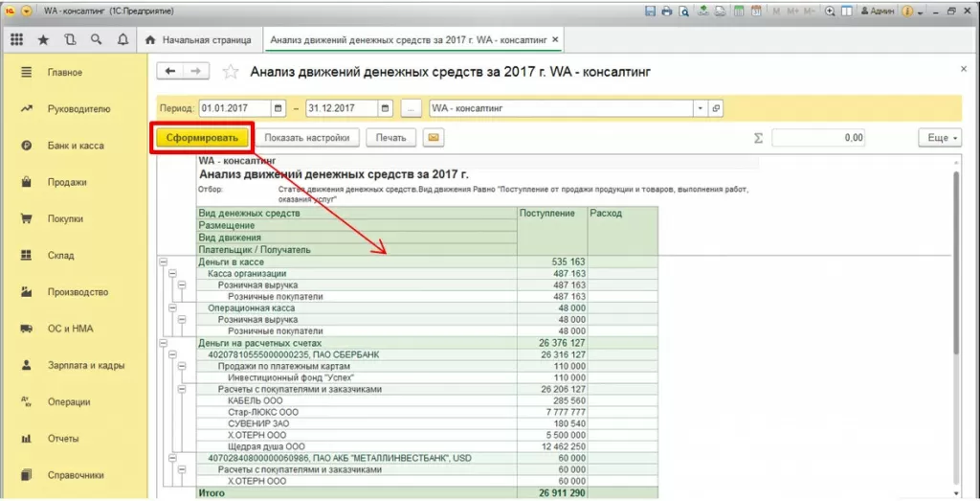Open the History icon in top panel
This screenshot has width=980, height=501.
70,40
